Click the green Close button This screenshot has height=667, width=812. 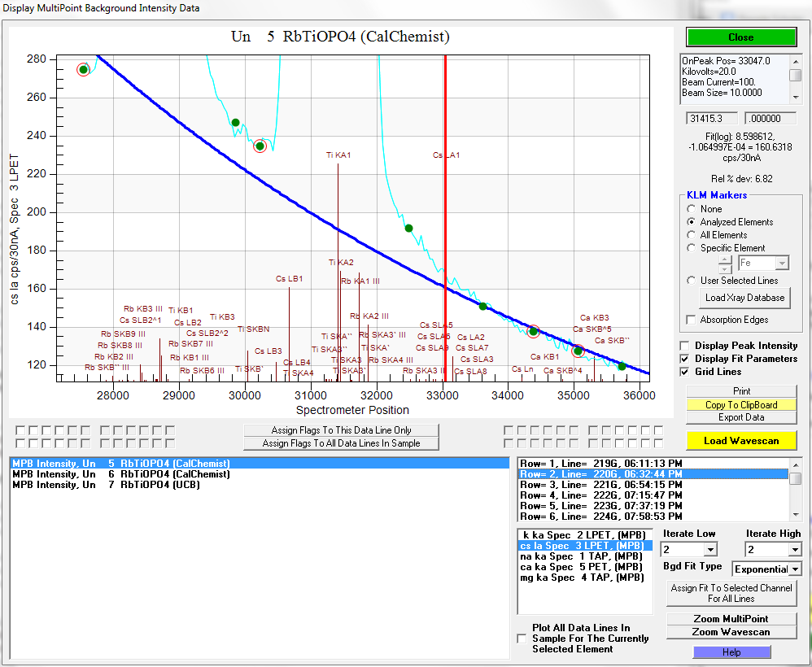pos(740,37)
